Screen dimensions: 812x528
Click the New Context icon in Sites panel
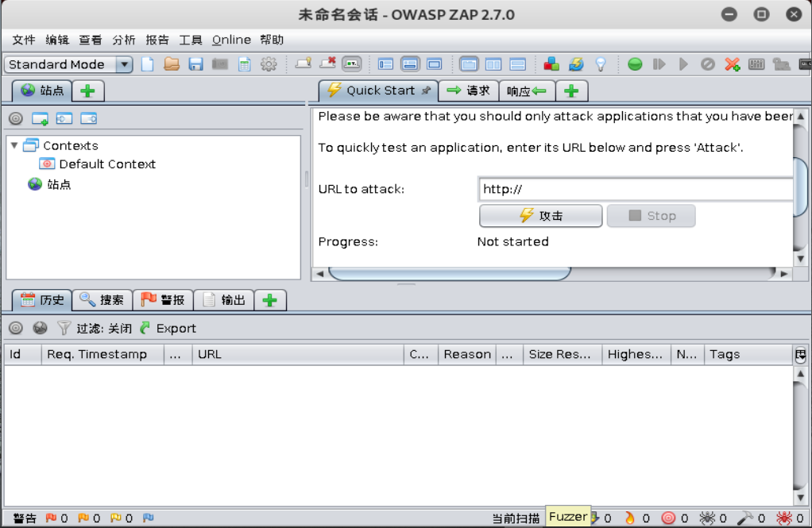[x=39, y=118]
